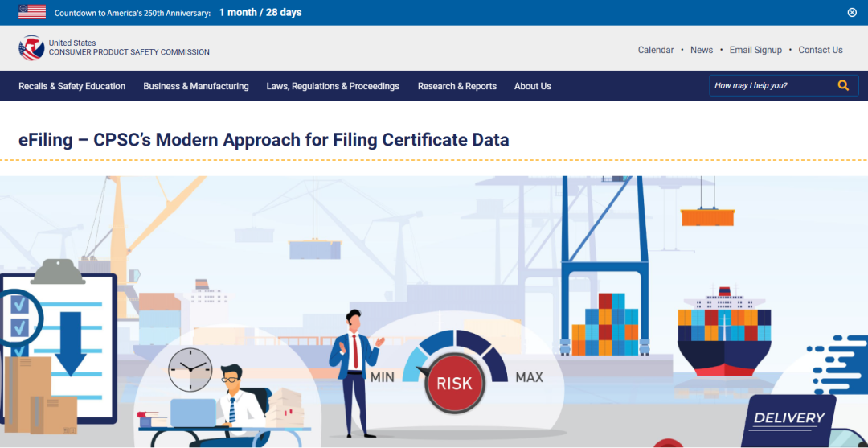
Task: Open the About Us menu
Action: [533, 86]
